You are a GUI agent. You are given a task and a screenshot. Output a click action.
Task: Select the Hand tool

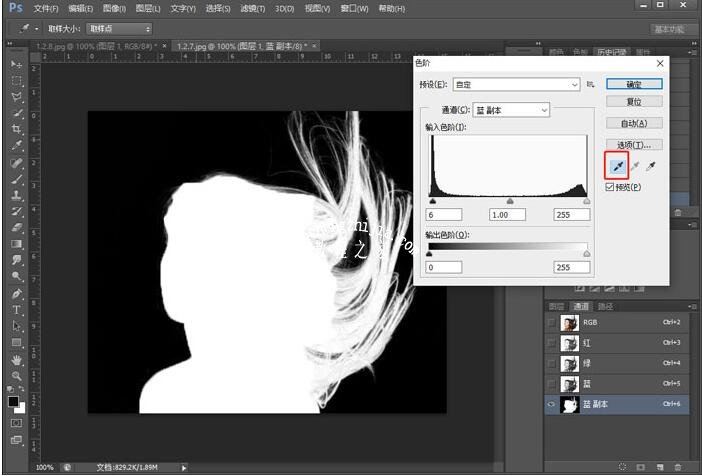[16, 359]
